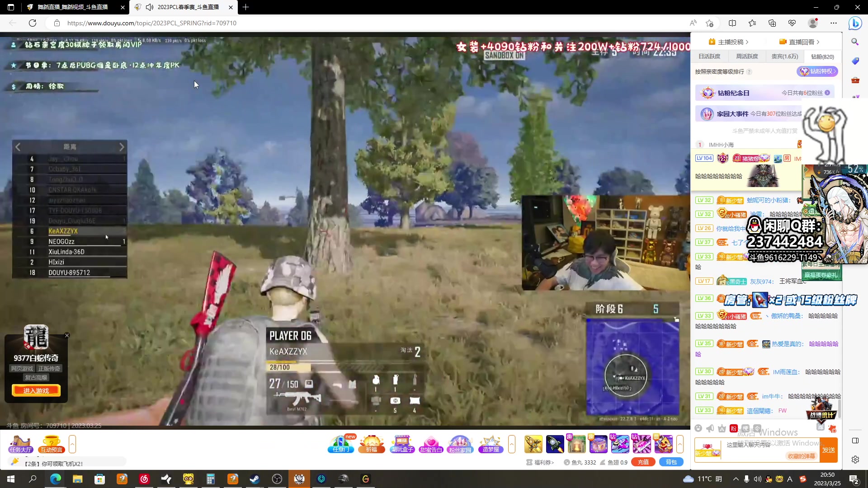Image resolution: width=868 pixels, height=488 pixels.
Task: Toggle the Edge sidebar panel button
Action: click(x=855, y=441)
